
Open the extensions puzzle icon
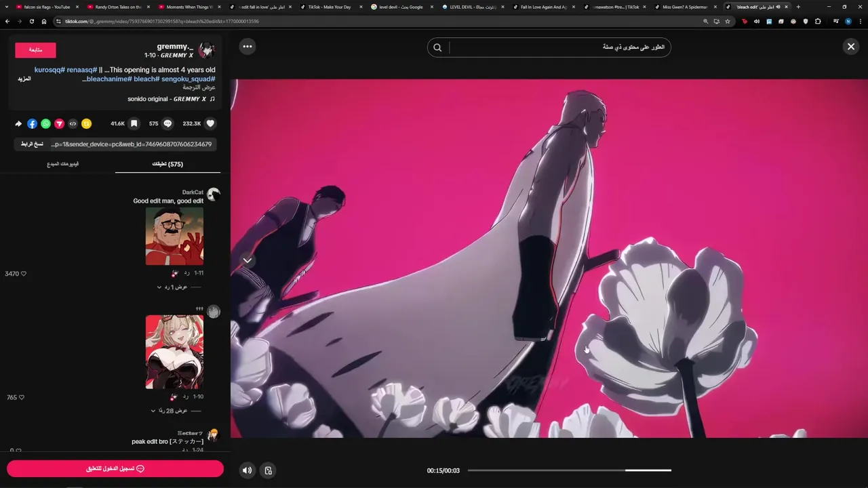click(x=818, y=21)
